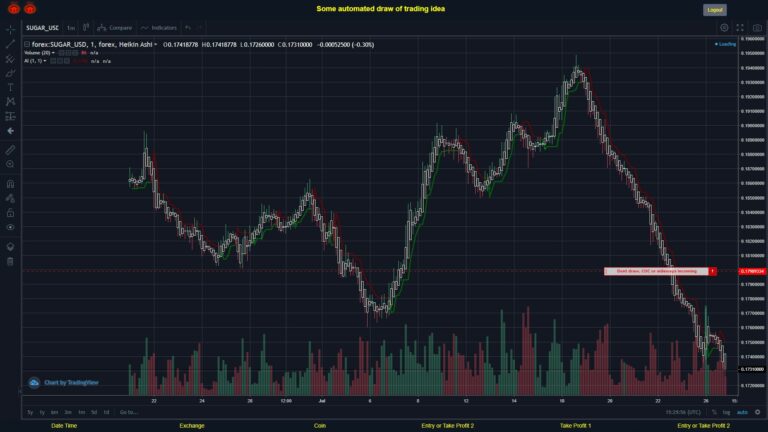Toggle the legend collapse box before forex:SUGAR_USD

click(27, 44)
